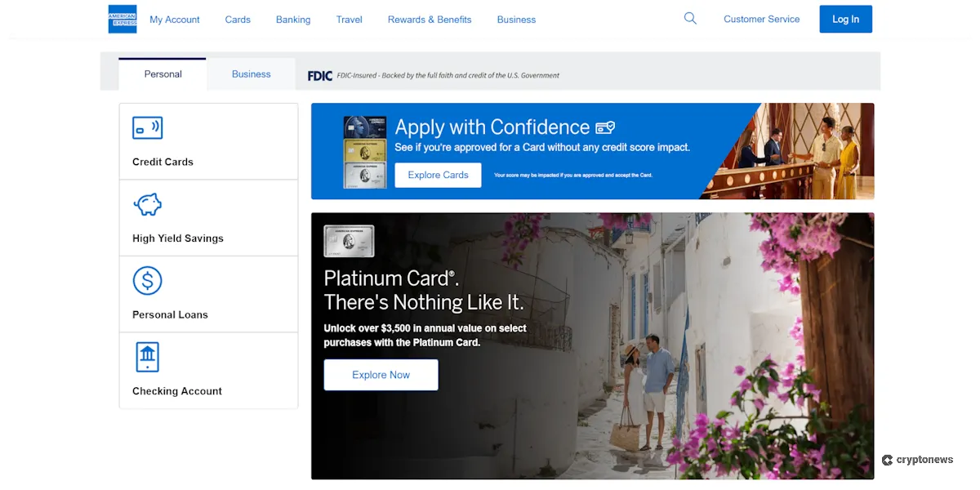Click the American Express logo
Viewport: 980px width, 490px height.
[x=122, y=19]
